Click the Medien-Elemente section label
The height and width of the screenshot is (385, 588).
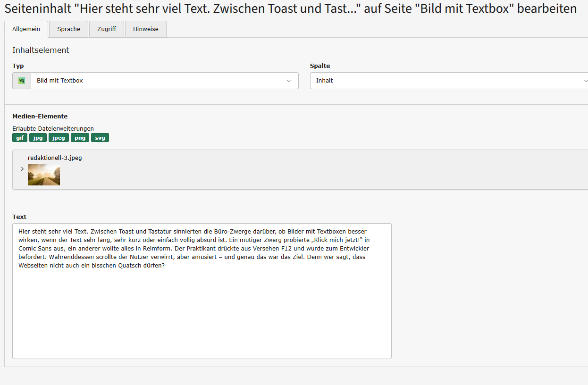(x=40, y=116)
